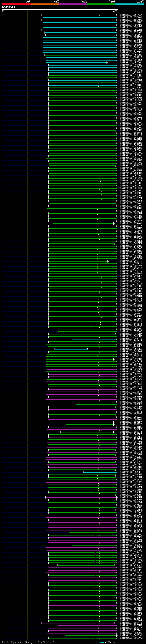Click the red 20% identity legend segment
The image size is (146, 644).
click(16, 4)
